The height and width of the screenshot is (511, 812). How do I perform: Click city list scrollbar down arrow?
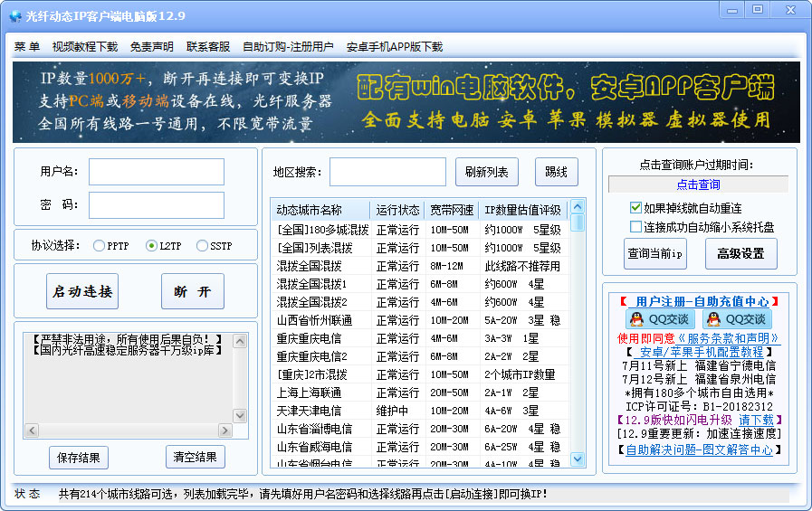[578, 459]
